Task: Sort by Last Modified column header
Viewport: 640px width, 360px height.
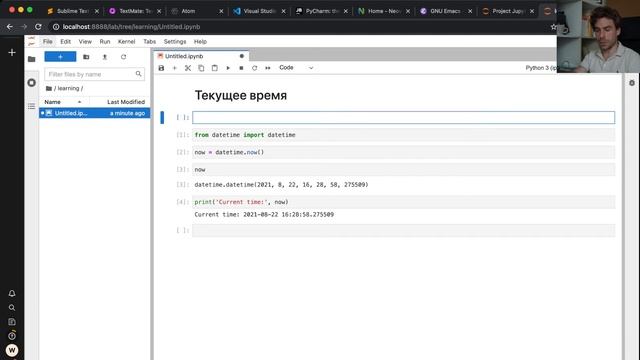Action: [x=126, y=102]
